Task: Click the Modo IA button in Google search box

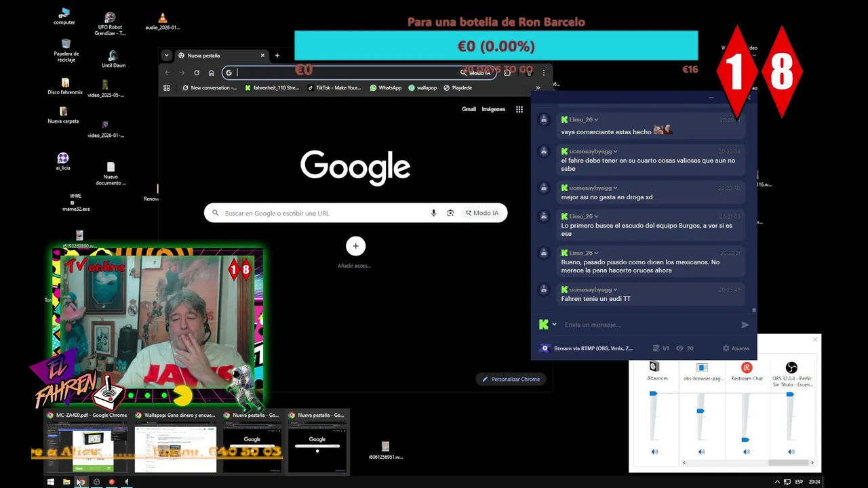Action: (x=482, y=213)
